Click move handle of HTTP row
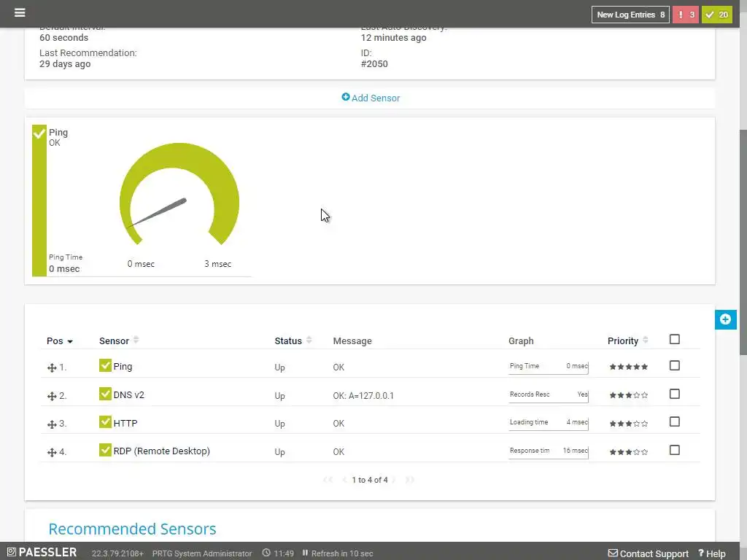Viewport: 747px width, 560px height. point(52,424)
